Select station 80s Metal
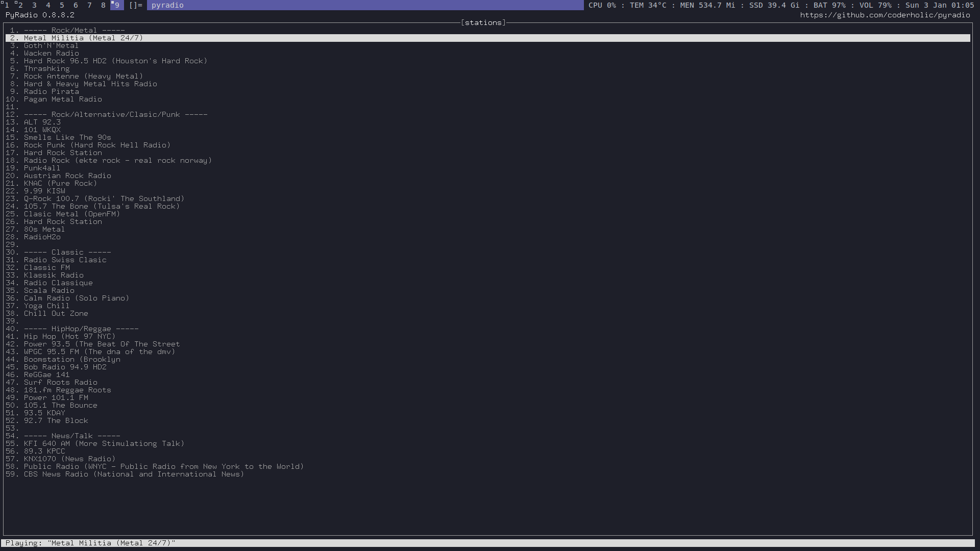This screenshot has height=551, width=980. [44, 229]
